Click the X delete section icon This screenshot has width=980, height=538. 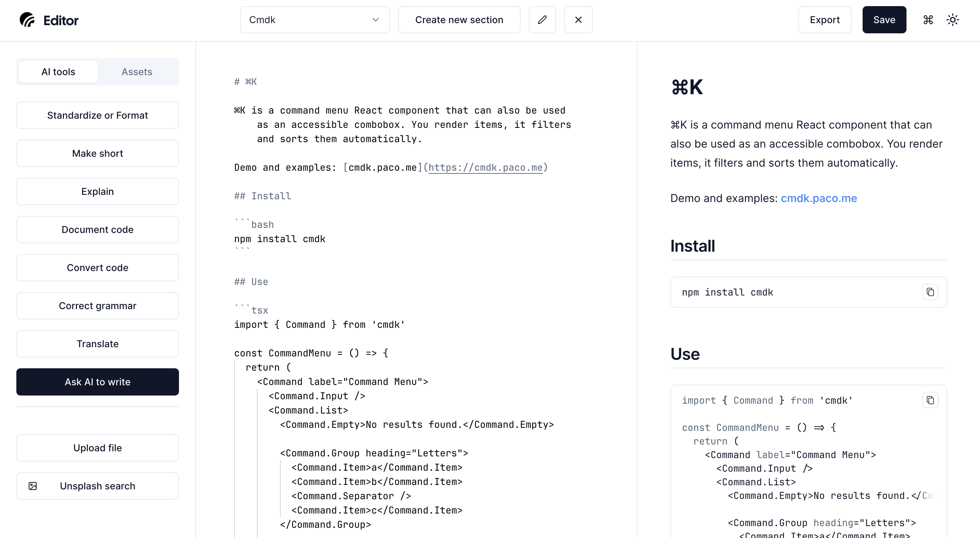(578, 20)
